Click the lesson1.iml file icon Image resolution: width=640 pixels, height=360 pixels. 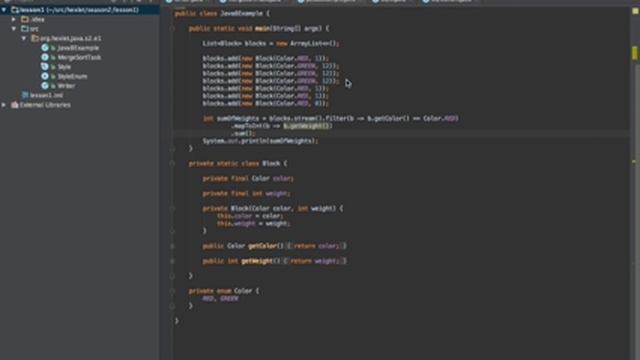(x=25, y=95)
